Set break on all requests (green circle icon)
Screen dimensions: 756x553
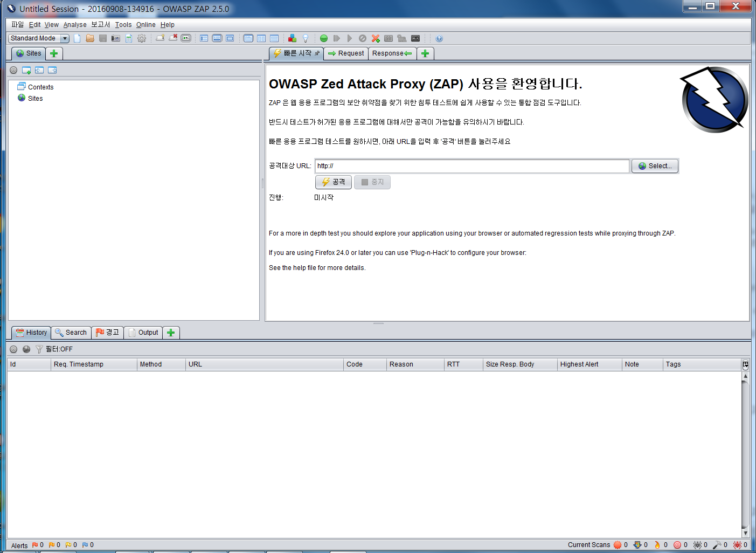click(x=323, y=38)
